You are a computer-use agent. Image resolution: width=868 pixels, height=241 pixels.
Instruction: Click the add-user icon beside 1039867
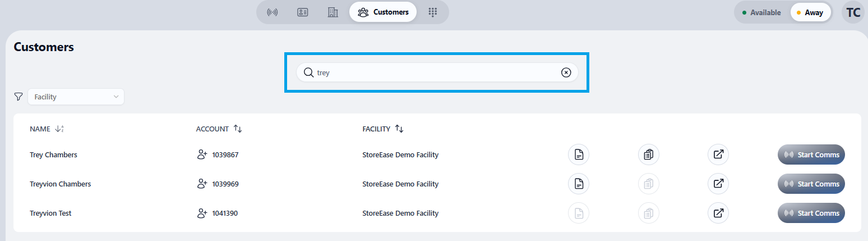click(202, 154)
